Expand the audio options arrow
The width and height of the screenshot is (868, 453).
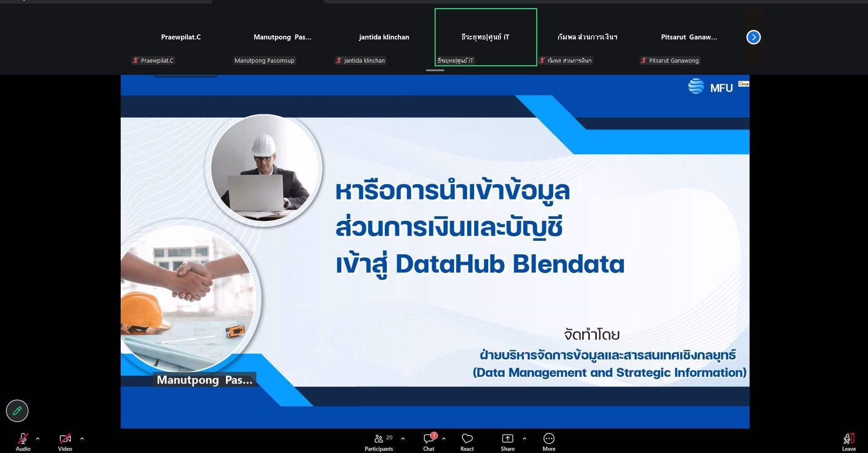click(x=38, y=438)
